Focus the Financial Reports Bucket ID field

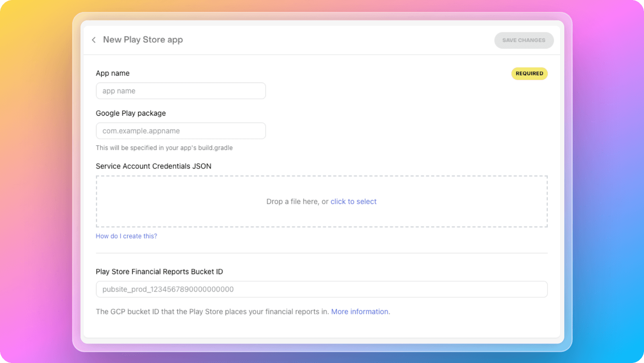(322, 289)
